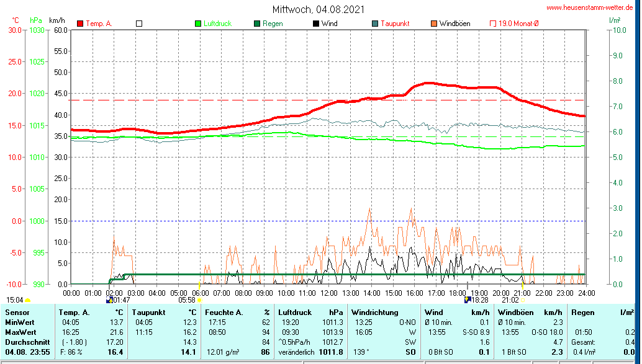This screenshot has width=642, height=364.
Task: Click the 'Taupunkt' legend label
Action: point(395,24)
